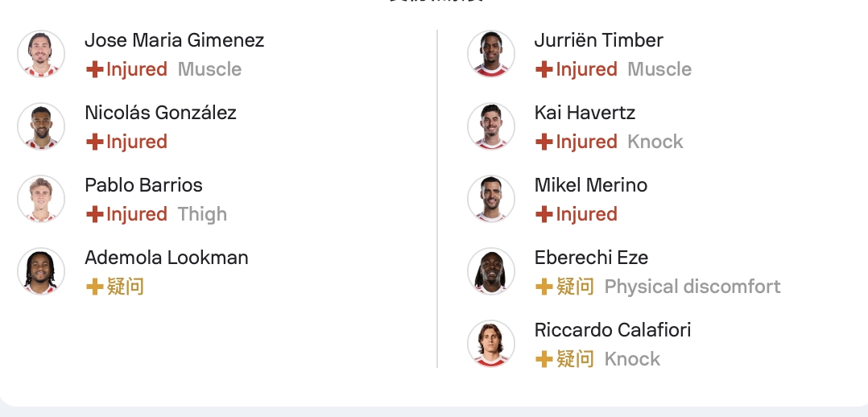Viewport: 868px width, 417px height.
Task: Click yellow doubt cross under Ademola Lookman
Action: [95, 287]
